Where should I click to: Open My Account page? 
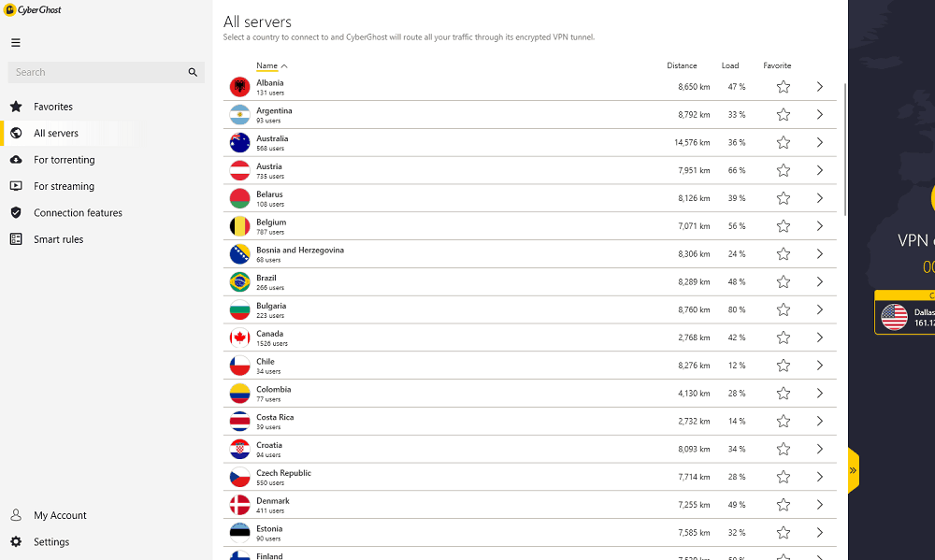60,515
